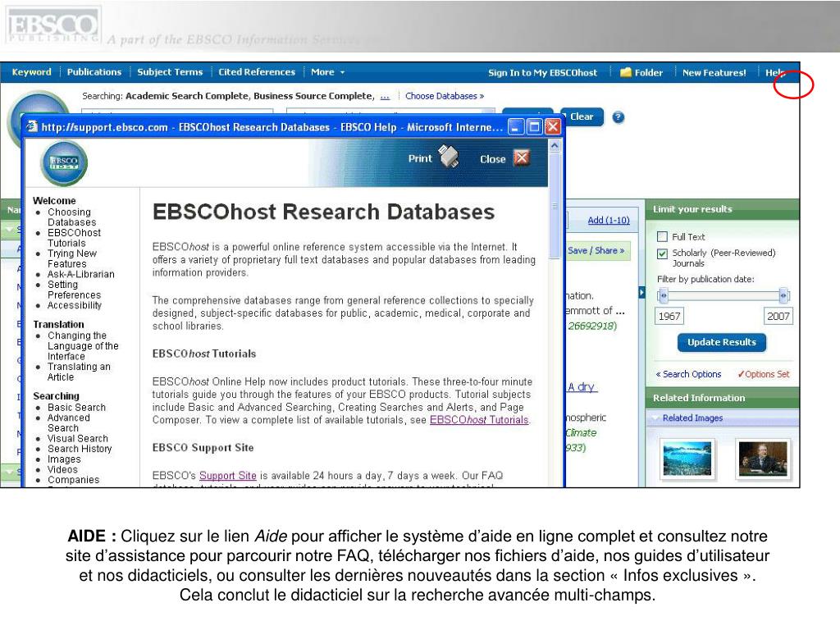Select EBSCOhost Tutorials in help contents list
Viewport: 840px width, 630px height.
(74, 238)
